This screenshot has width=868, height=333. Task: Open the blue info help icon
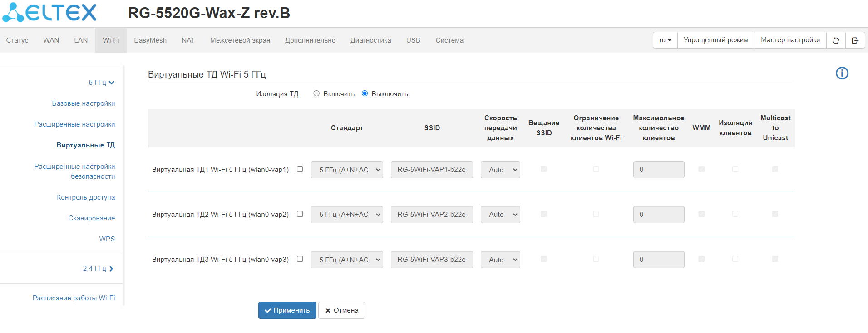click(x=842, y=73)
